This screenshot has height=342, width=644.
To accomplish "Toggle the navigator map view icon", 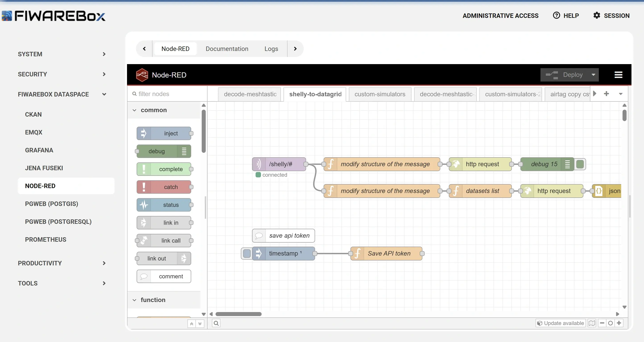I will pyautogui.click(x=592, y=323).
